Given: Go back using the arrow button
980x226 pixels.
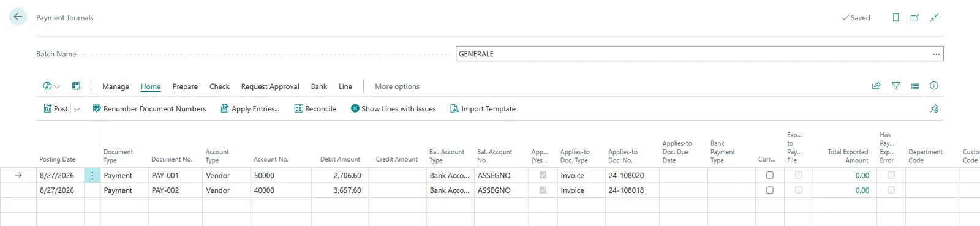Looking at the screenshot, I should coord(18,17).
